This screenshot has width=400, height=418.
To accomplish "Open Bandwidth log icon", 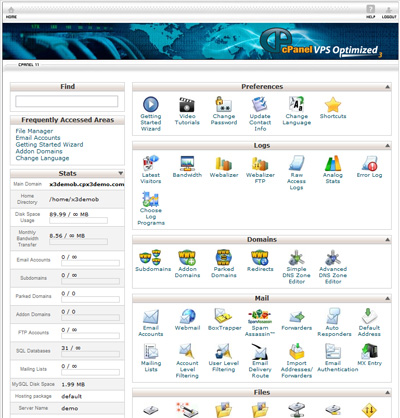I will 187,163.
